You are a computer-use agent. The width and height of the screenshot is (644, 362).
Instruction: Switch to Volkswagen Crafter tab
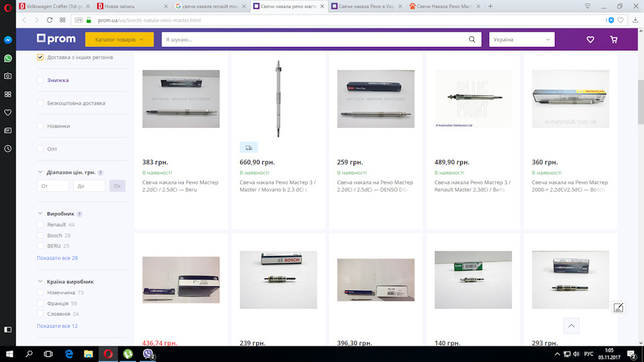pyautogui.click(x=55, y=6)
